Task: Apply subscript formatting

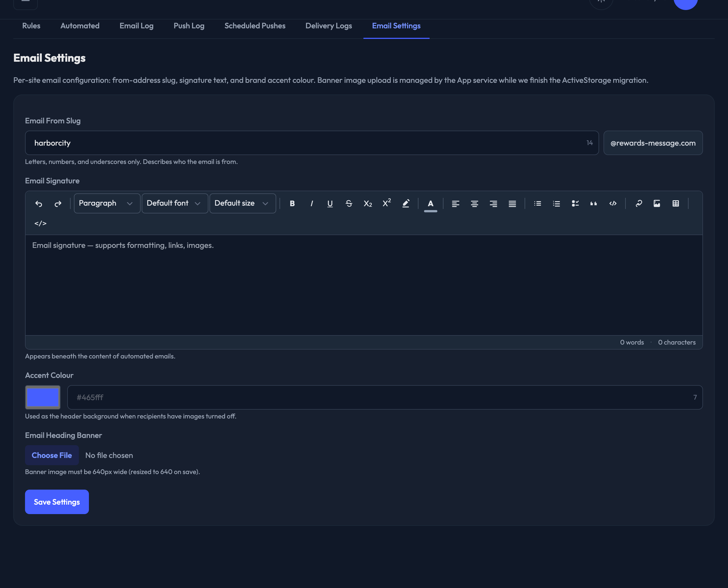Action: (368, 204)
